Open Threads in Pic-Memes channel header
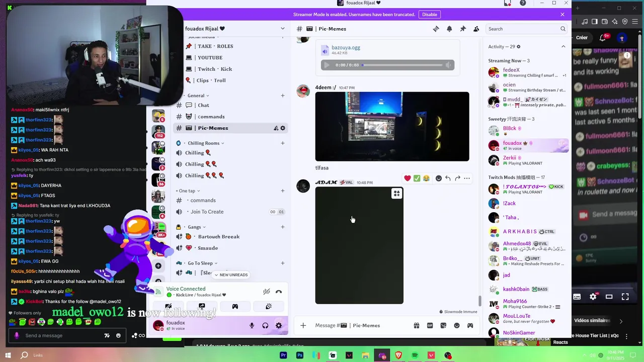Image resolution: width=644 pixels, height=362 pixels. [x=436, y=29]
